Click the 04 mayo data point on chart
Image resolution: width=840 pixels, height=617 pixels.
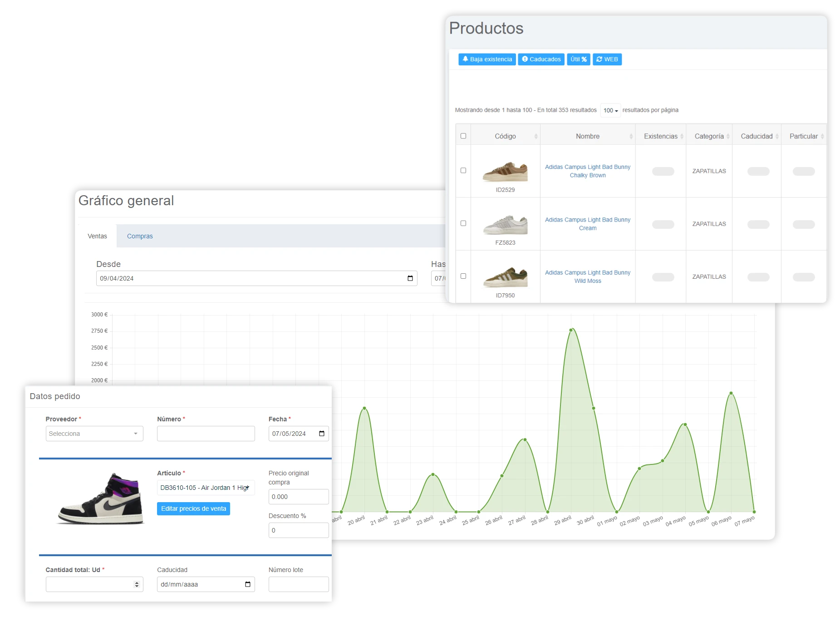coord(685,424)
